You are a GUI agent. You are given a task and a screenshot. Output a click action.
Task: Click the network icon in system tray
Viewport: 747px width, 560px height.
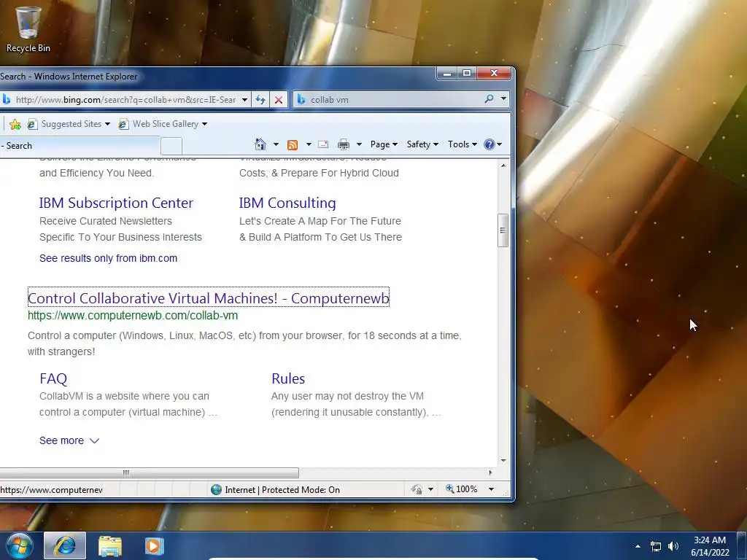[656, 546]
